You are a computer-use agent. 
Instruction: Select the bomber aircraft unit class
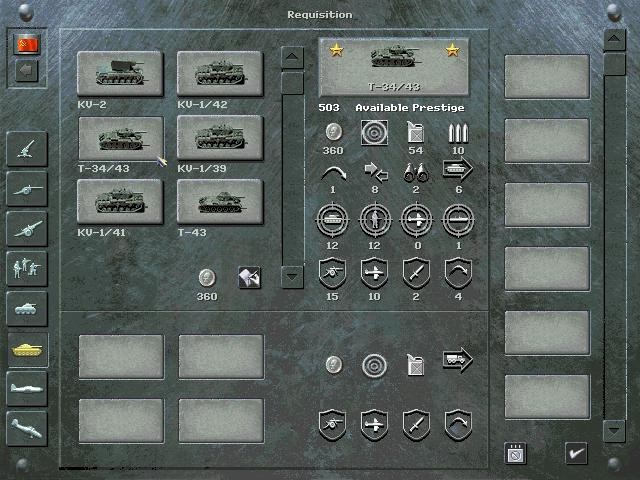click(x=27, y=428)
